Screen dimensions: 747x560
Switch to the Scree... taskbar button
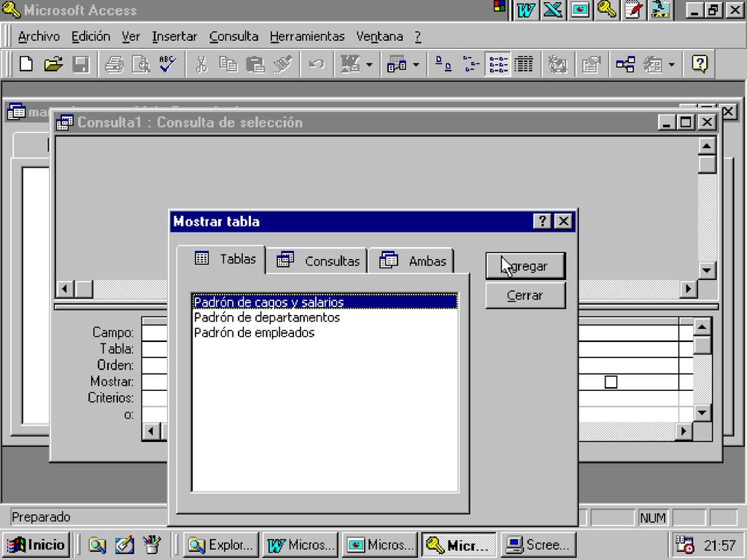tap(538, 545)
